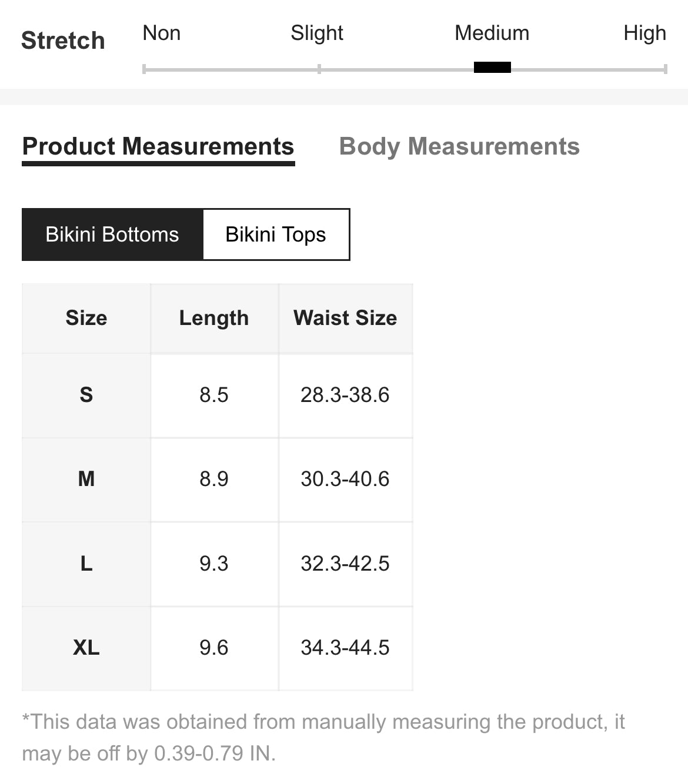Click the Medium stretch indicator bar
Image resolution: width=688 pixels, height=784 pixels.
[x=492, y=67]
